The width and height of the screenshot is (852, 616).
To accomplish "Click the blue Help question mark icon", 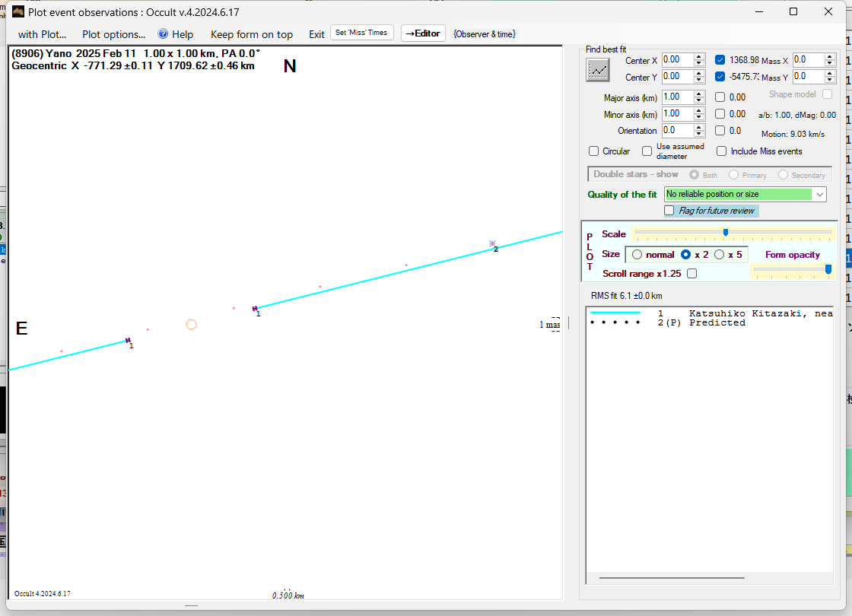I will [163, 34].
